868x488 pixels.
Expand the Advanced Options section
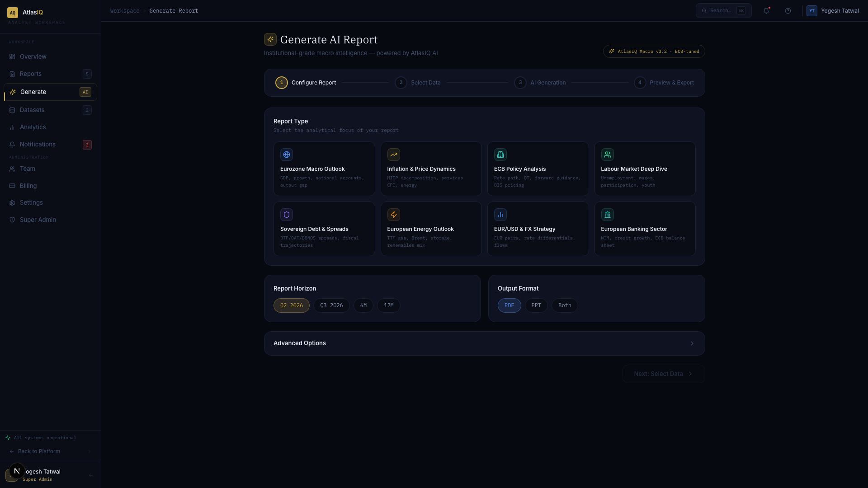(x=485, y=343)
